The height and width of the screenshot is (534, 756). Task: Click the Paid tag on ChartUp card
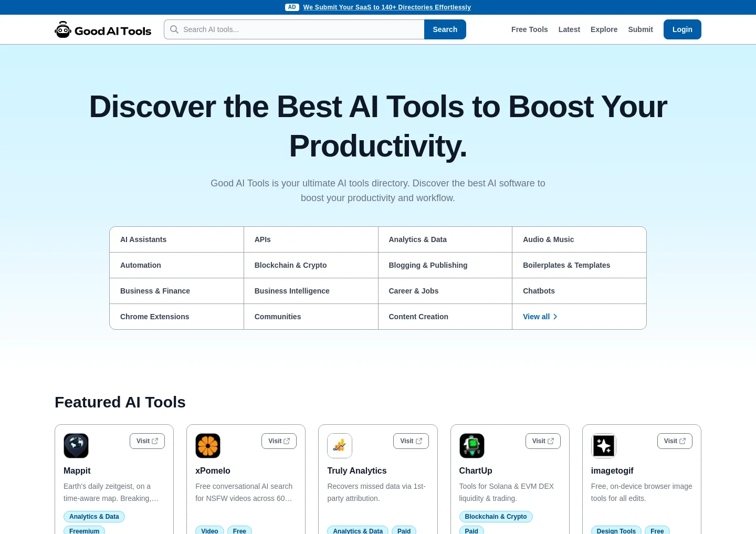471,530
